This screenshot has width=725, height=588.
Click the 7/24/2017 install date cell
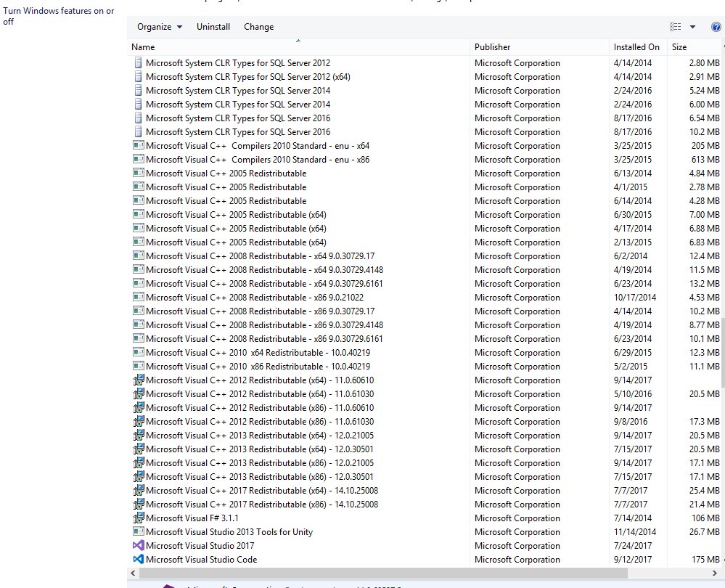(633, 545)
